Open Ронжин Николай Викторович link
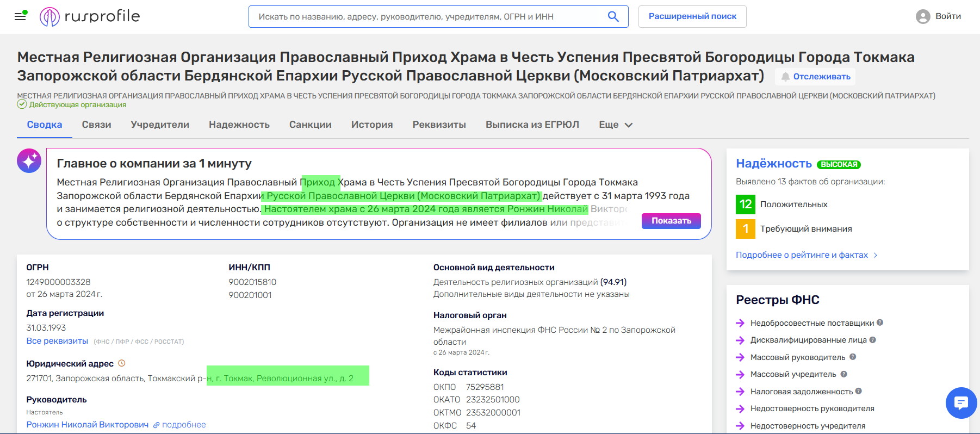The image size is (980, 434). [x=88, y=425]
